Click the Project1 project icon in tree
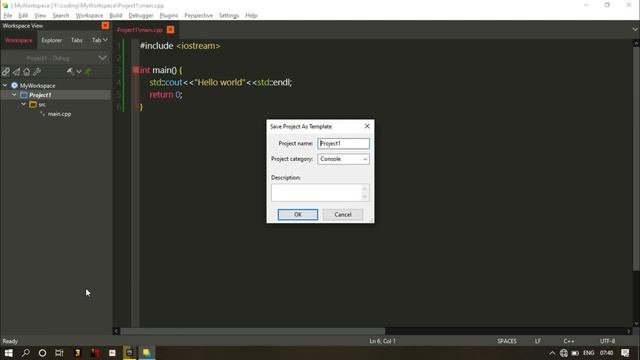The height and width of the screenshot is (360, 640). (x=24, y=95)
